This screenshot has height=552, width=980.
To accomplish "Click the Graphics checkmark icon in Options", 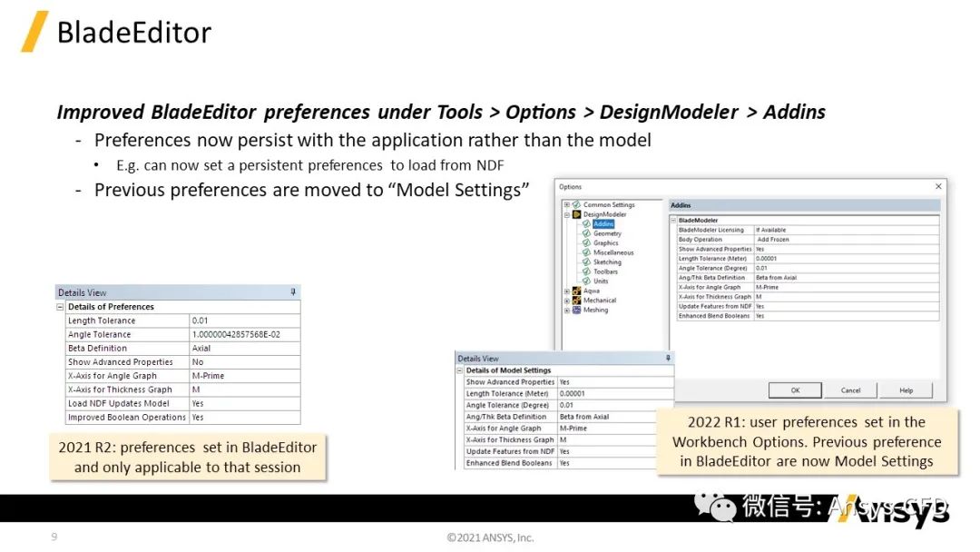I will pyautogui.click(x=586, y=242).
